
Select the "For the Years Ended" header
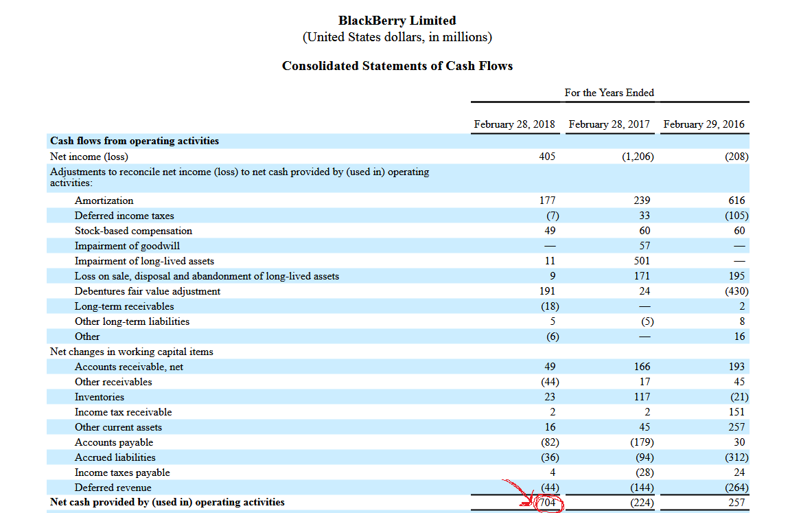coord(609,93)
